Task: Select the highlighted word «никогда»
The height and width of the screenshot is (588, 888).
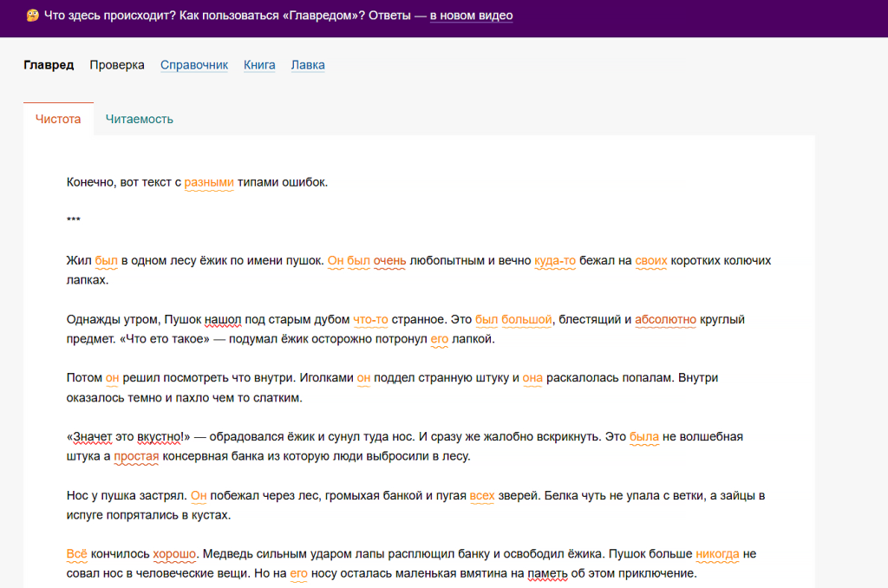Action: tap(717, 553)
